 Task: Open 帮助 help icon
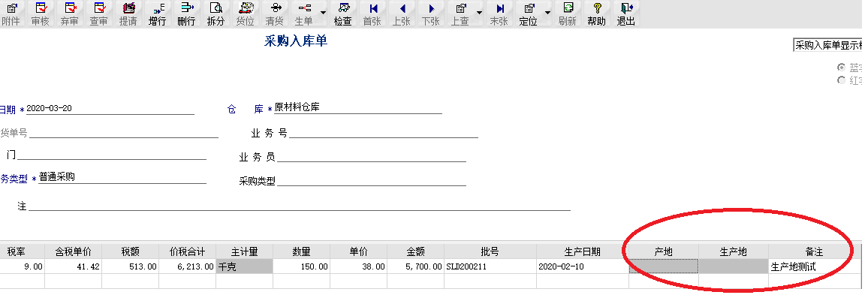[x=597, y=14]
